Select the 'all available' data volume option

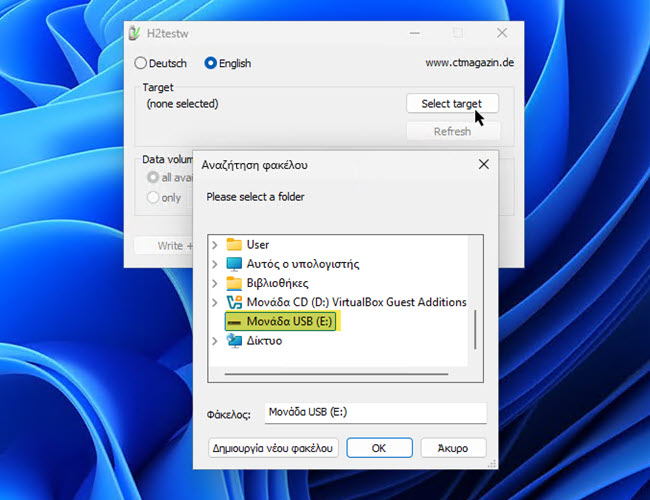(x=153, y=177)
